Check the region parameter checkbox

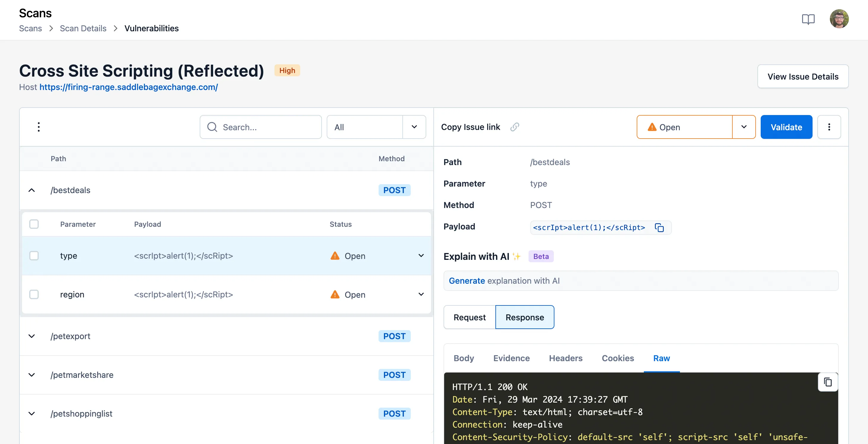[34, 294]
